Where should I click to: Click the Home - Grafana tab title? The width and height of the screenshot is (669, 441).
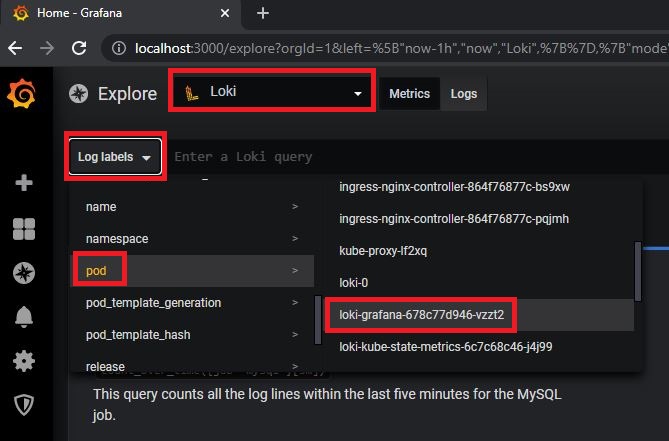tap(80, 13)
